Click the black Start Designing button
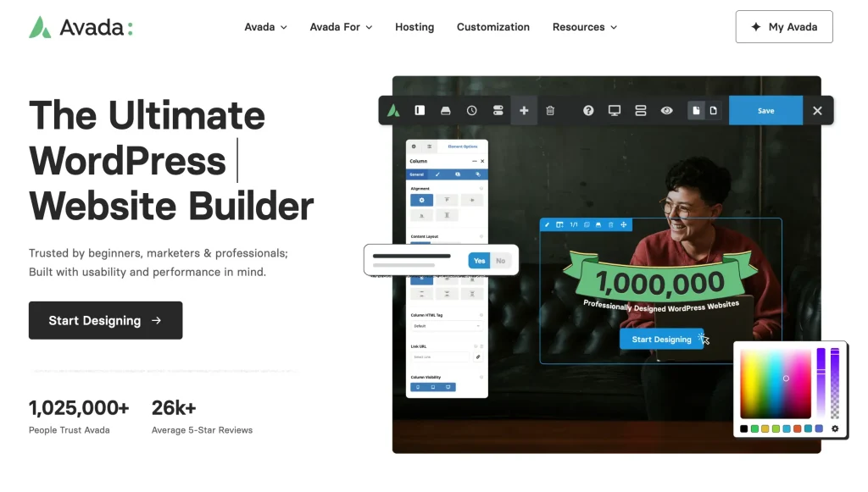 105,320
